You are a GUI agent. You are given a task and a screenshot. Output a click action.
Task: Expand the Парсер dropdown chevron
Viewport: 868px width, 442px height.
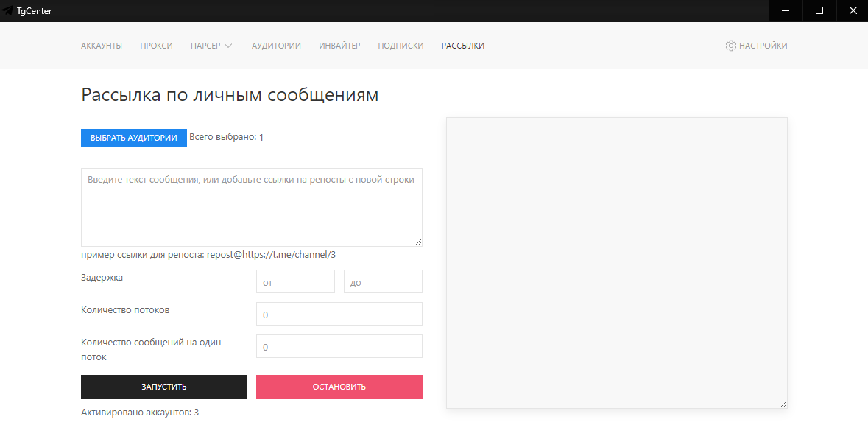228,46
